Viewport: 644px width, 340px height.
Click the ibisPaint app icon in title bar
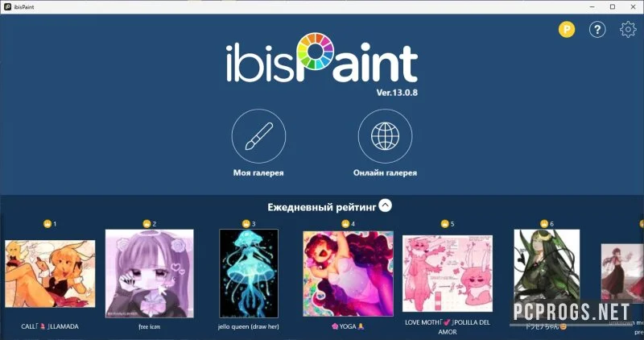coord(7,7)
